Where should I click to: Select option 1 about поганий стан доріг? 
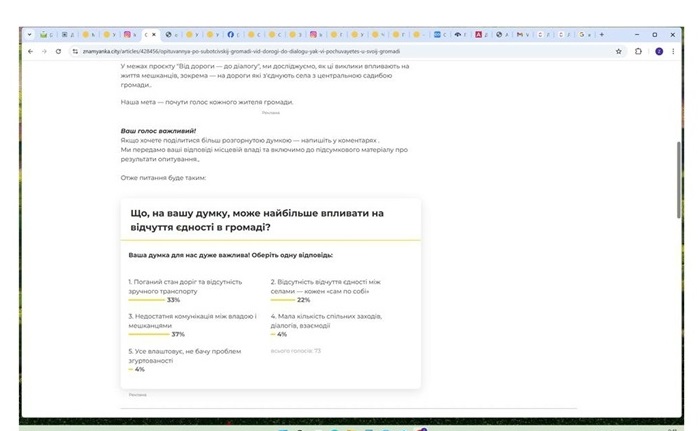point(185,286)
